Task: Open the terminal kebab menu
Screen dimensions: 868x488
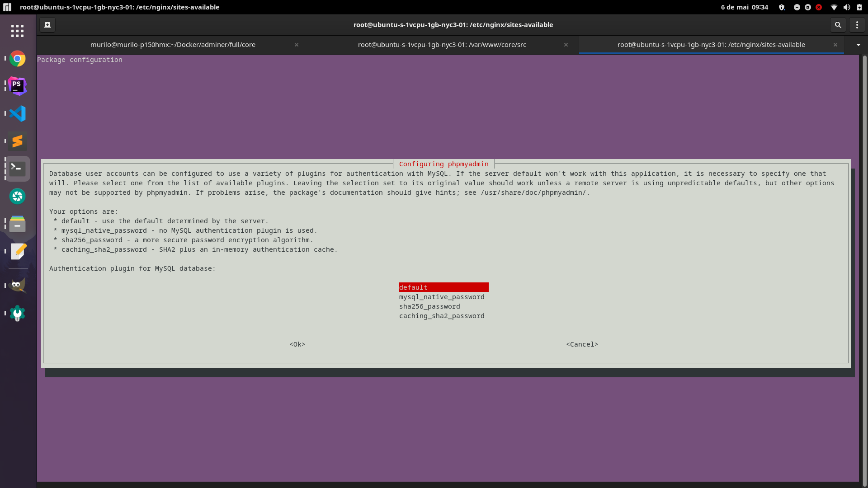Action: (857, 25)
